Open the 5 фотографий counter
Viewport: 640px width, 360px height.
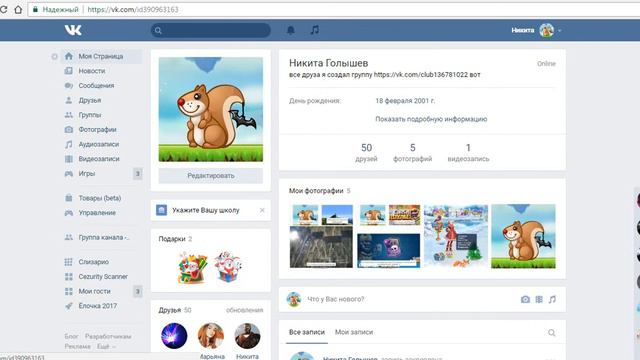[412, 152]
